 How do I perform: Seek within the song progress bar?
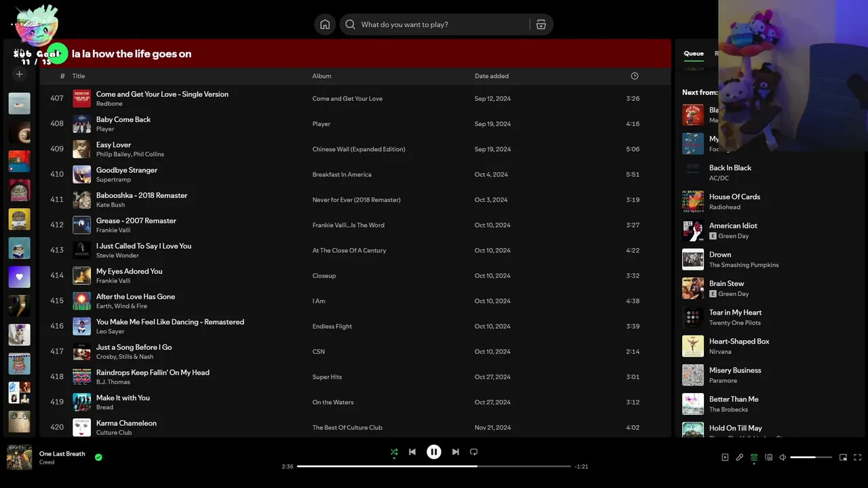pos(433,466)
